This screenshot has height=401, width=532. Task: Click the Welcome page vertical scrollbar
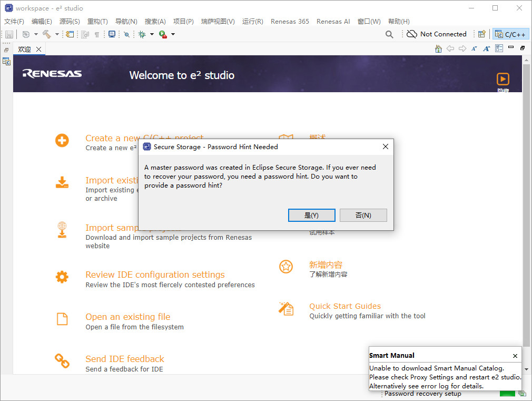[526, 206]
